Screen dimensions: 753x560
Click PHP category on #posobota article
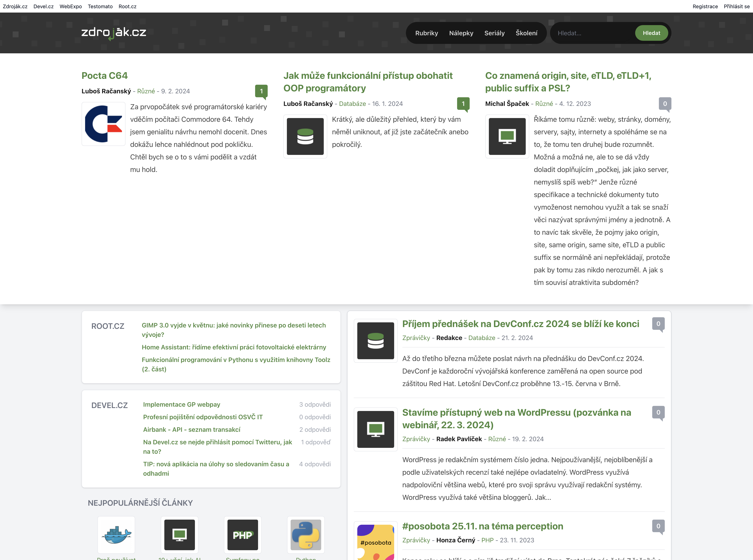tap(487, 540)
